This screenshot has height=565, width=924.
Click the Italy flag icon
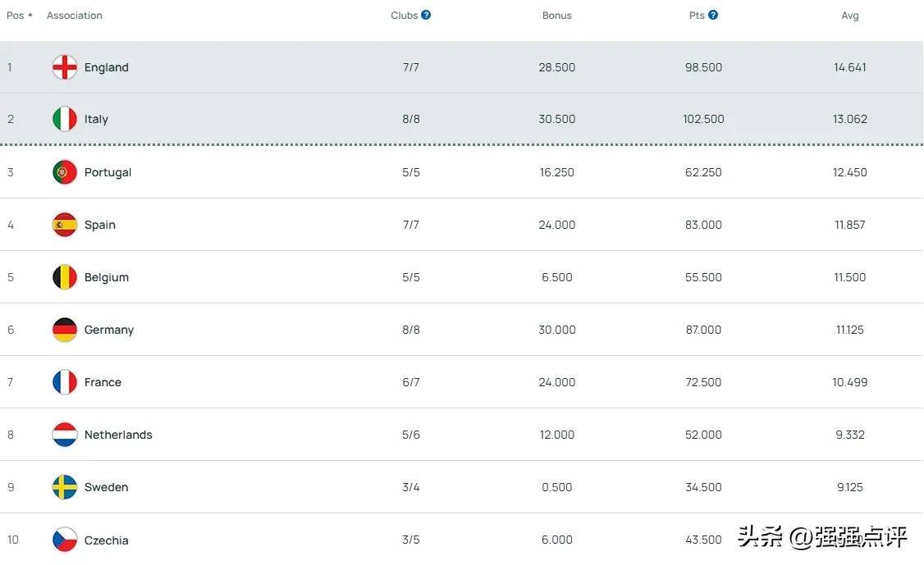point(65,119)
